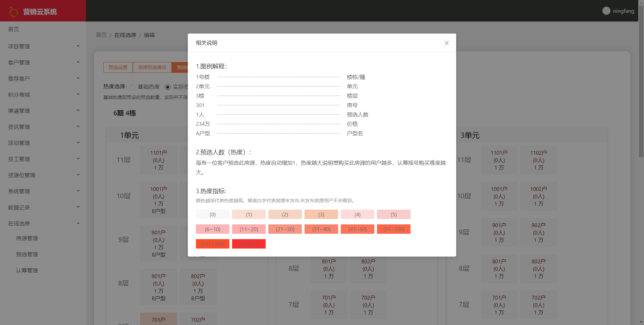Click the (31~40) heat swatch

[x=321, y=229]
